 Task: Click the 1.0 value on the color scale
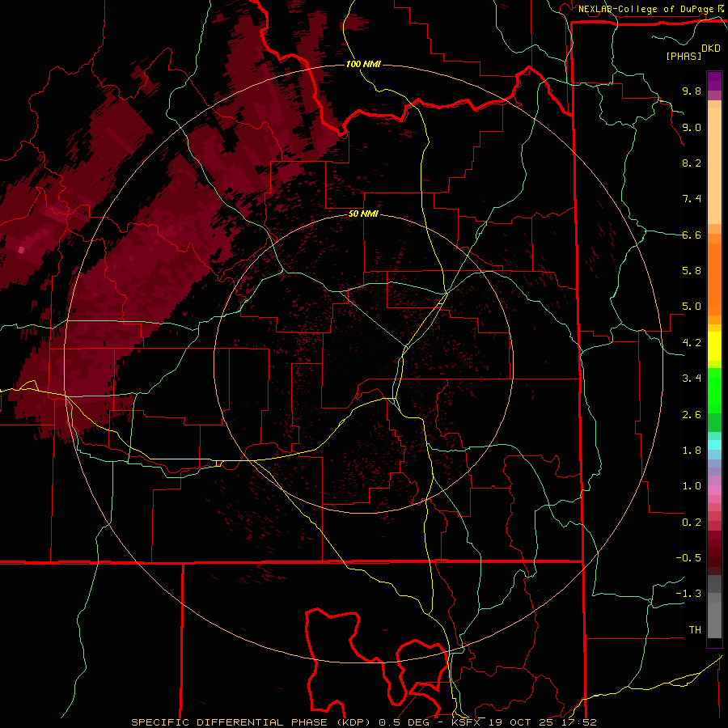point(692,486)
